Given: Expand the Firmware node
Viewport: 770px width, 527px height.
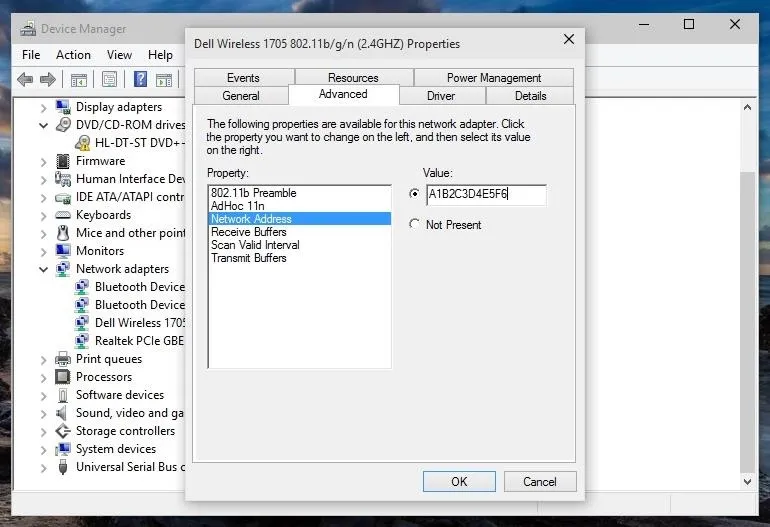Looking at the screenshot, I should pyautogui.click(x=44, y=162).
